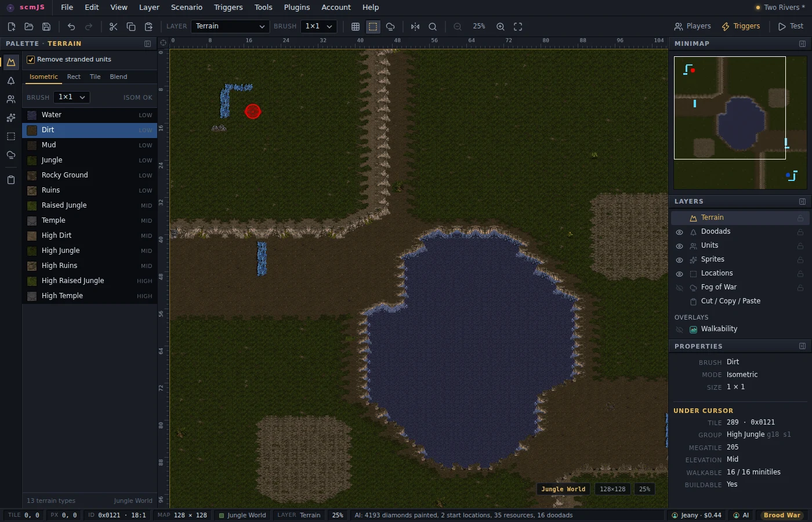Click the mirror/flip symmetry icon
The width and height of the screenshot is (812, 522).
pos(415,27)
